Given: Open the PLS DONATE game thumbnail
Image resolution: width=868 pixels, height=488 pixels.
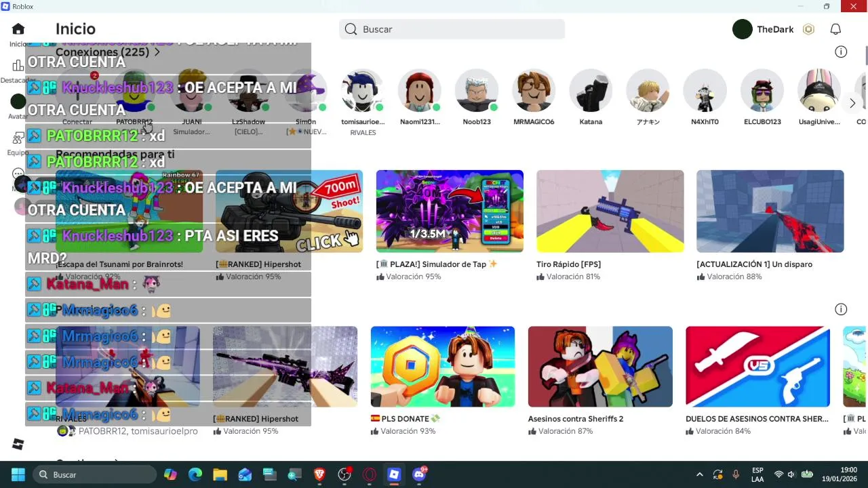Looking at the screenshot, I should (x=442, y=367).
